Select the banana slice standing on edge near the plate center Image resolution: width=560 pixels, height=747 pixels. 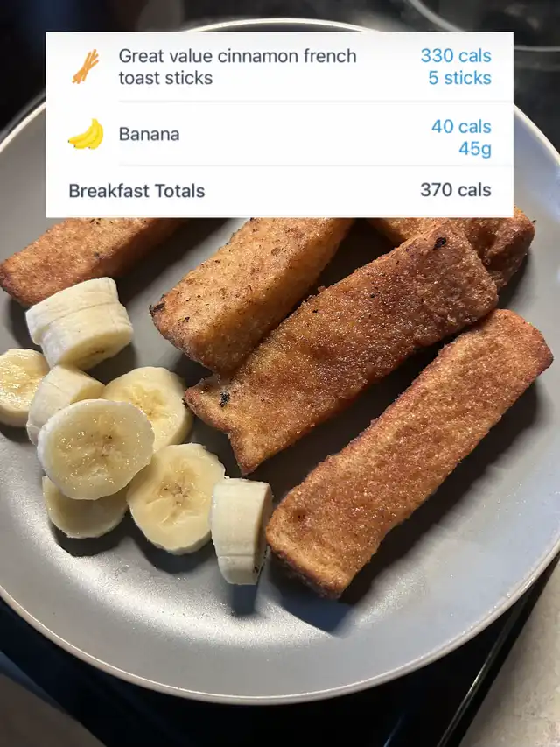pos(241,531)
